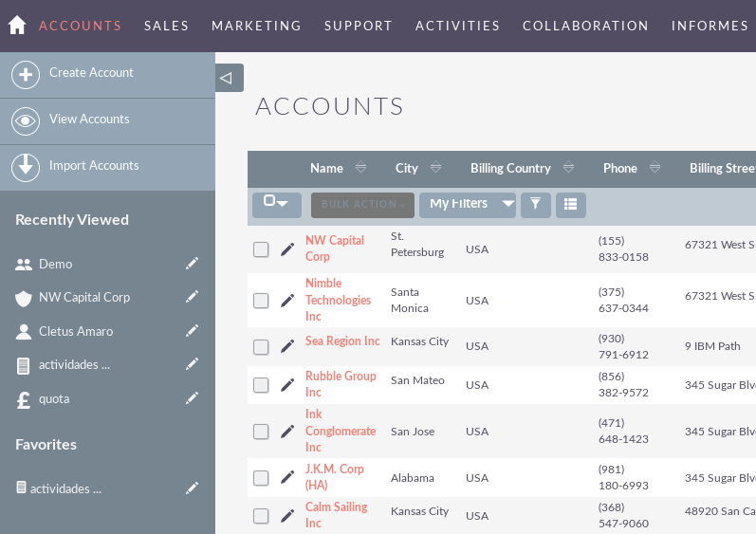Check the NW Capital Corp row checkbox

tap(261, 249)
